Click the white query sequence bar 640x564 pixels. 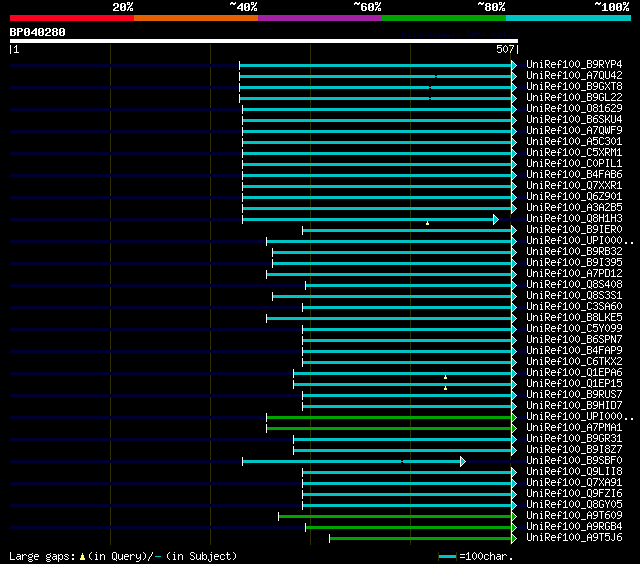264,41
